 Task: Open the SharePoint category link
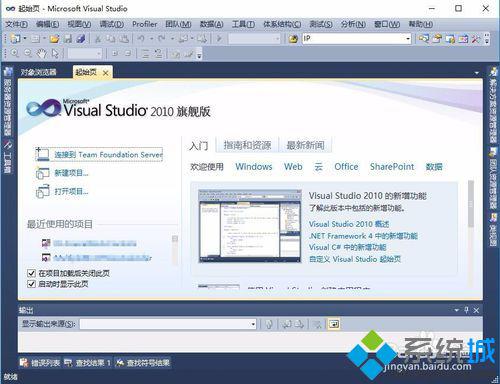(x=392, y=167)
